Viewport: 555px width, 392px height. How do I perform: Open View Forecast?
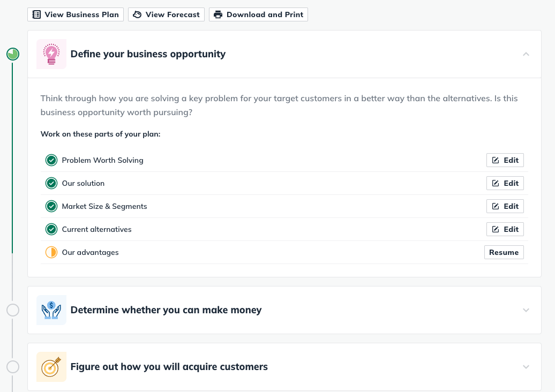coord(166,14)
